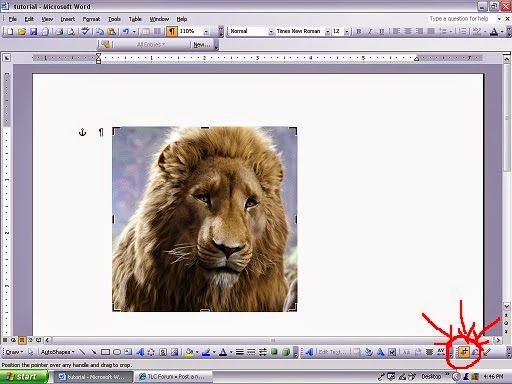Open the Table menu
This screenshot has width=512, height=384.
tap(135, 19)
